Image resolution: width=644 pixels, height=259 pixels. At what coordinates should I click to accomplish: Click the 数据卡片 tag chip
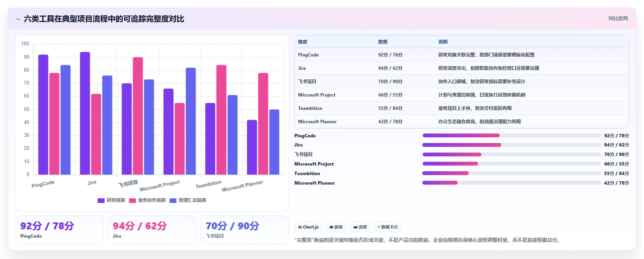coord(388,227)
